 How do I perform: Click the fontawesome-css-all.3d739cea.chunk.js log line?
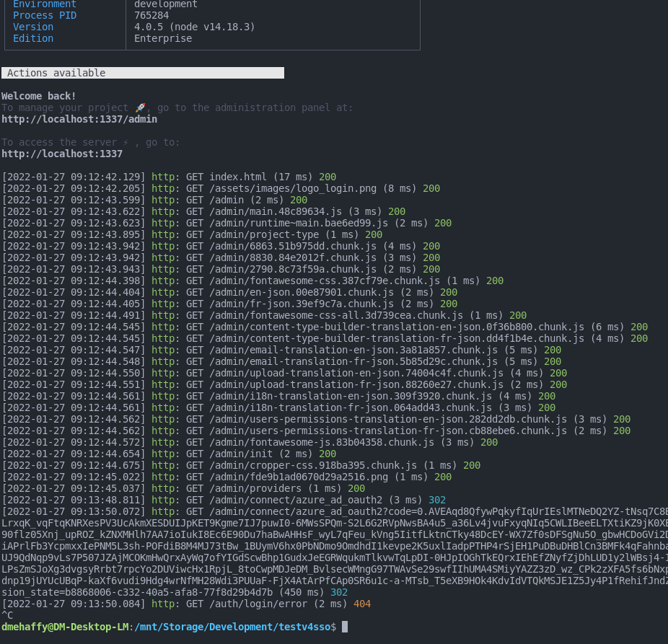264,315
